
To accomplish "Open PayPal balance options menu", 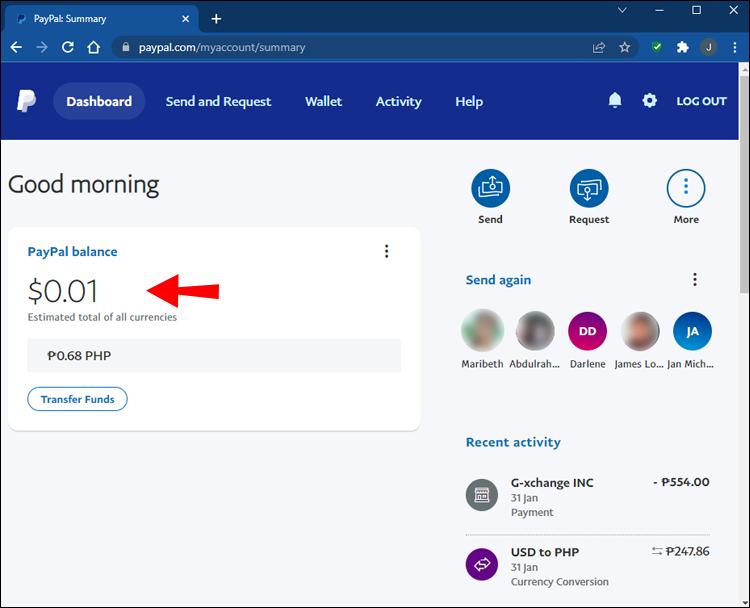I will click(387, 252).
